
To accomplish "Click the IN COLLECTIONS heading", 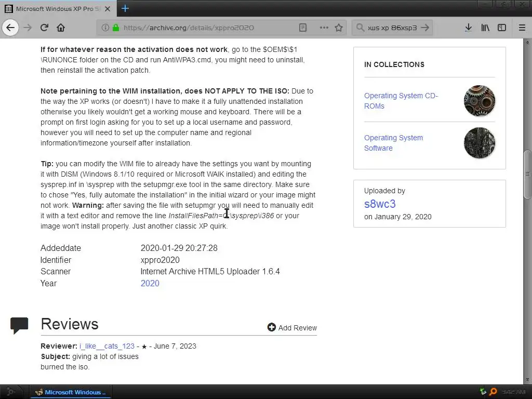I will (x=394, y=64).
